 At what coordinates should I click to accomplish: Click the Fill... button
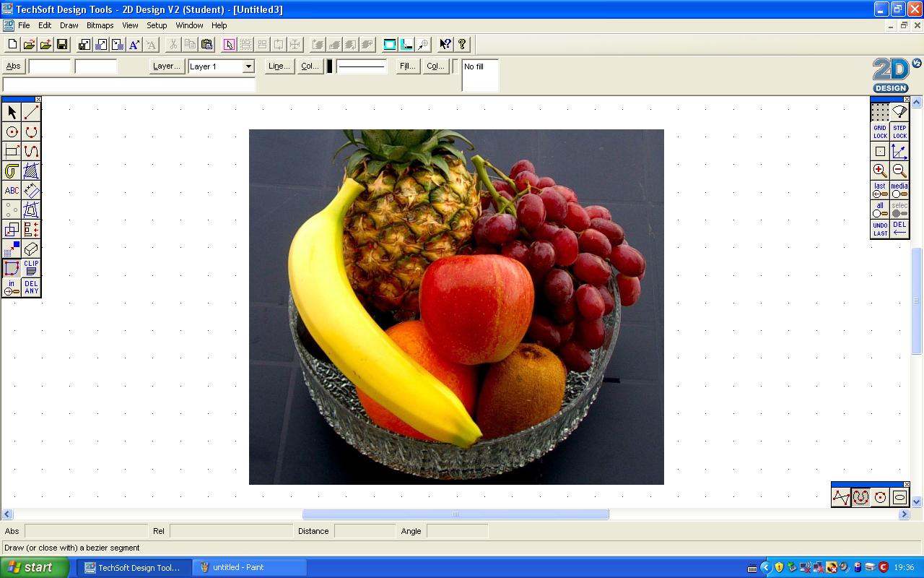(x=407, y=66)
